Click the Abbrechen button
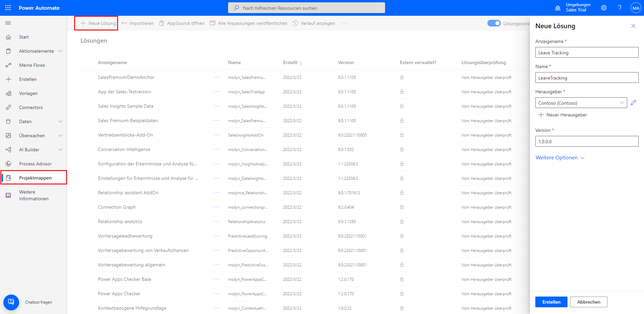The width and height of the screenshot is (644, 314). [589, 302]
